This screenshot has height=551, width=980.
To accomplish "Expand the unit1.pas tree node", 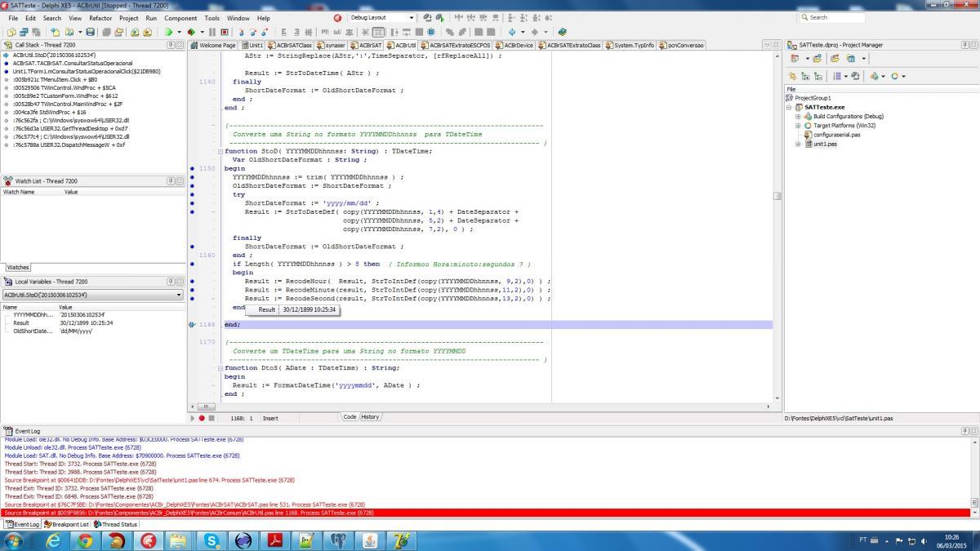I will [798, 144].
